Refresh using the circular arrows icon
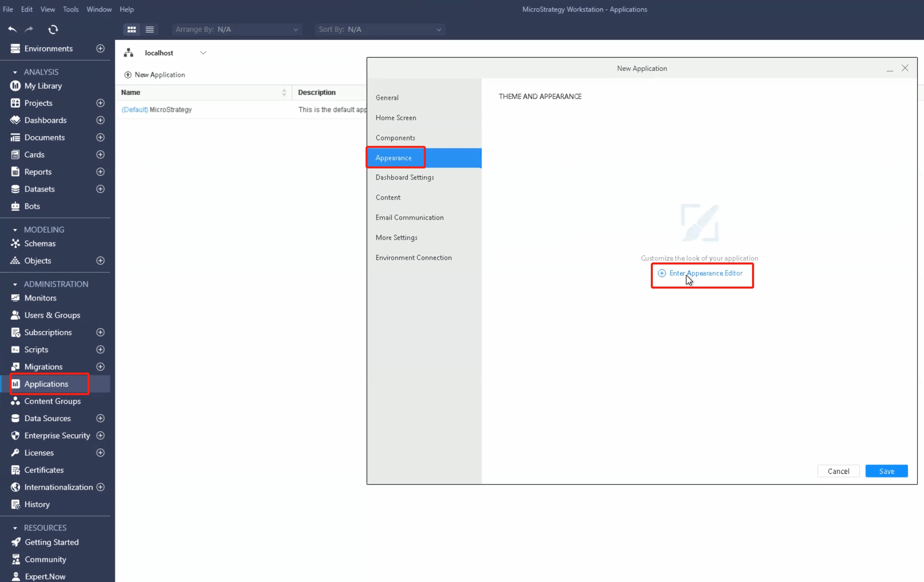The height and width of the screenshot is (582, 924). click(x=53, y=29)
